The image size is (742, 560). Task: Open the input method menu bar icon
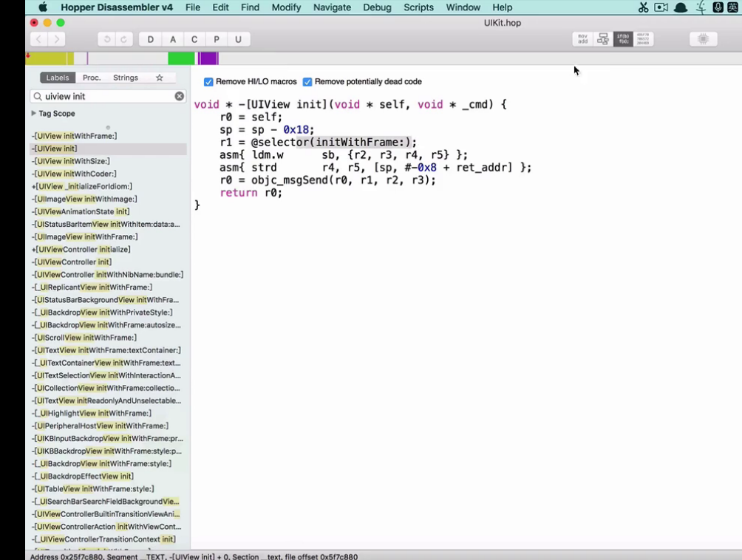point(732,7)
